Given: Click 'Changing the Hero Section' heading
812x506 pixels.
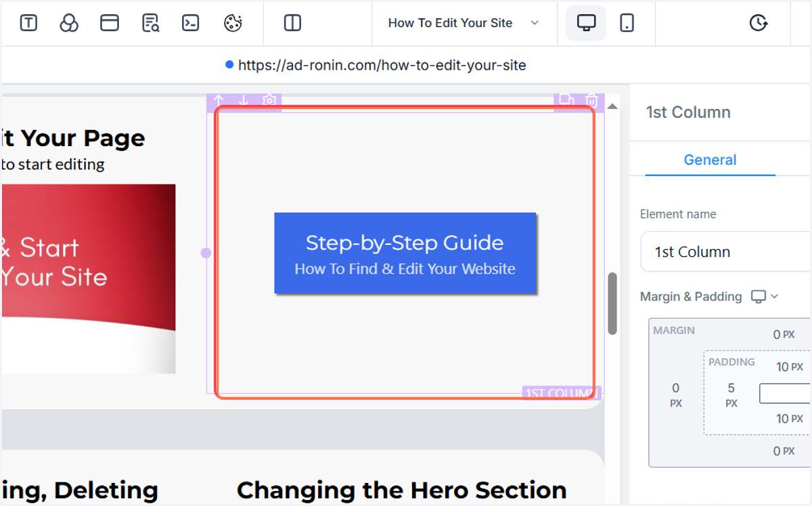Looking at the screenshot, I should [x=401, y=490].
